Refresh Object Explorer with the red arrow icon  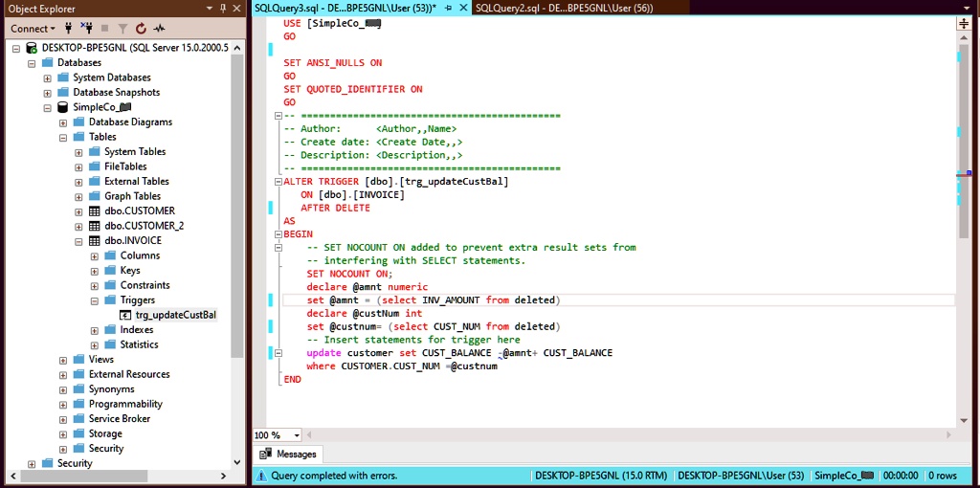(x=141, y=29)
